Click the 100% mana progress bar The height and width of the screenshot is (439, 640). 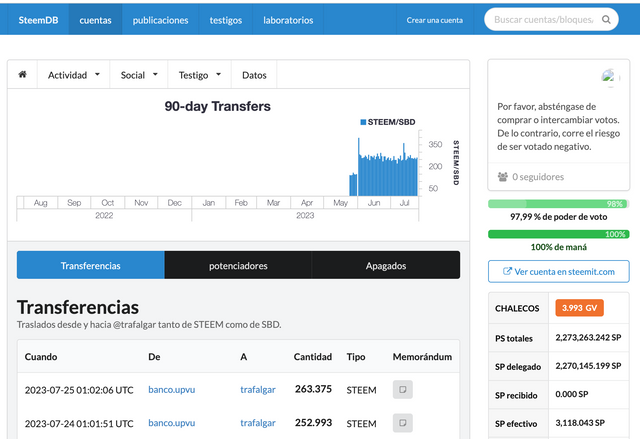coord(558,234)
